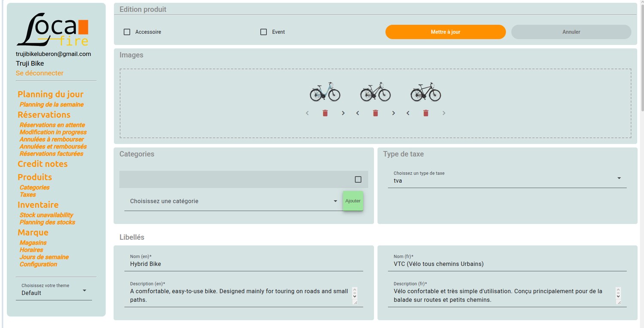This screenshot has height=328, width=644.
Task: Step down the Description (fr) textarea arrow
Action: tap(618, 296)
